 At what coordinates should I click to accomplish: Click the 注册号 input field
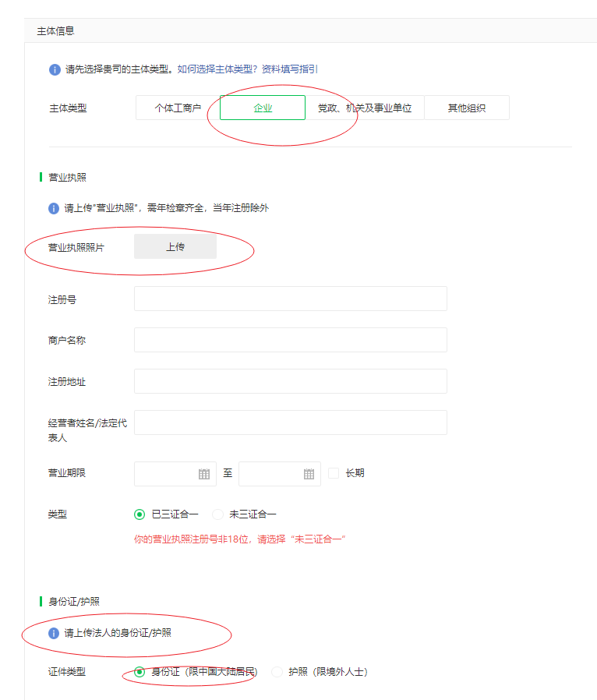[x=291, y=299]
